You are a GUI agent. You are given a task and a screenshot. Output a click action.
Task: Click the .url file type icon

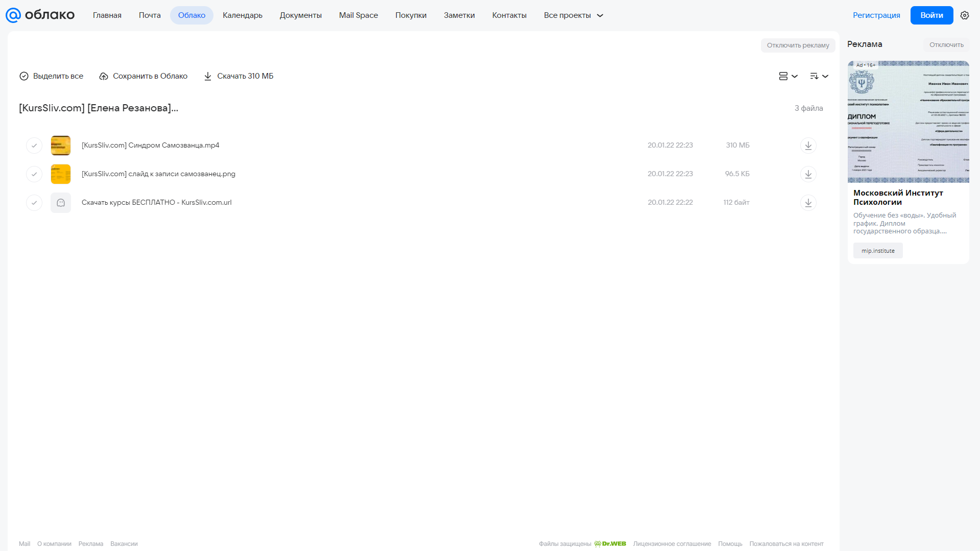[61, 203]
